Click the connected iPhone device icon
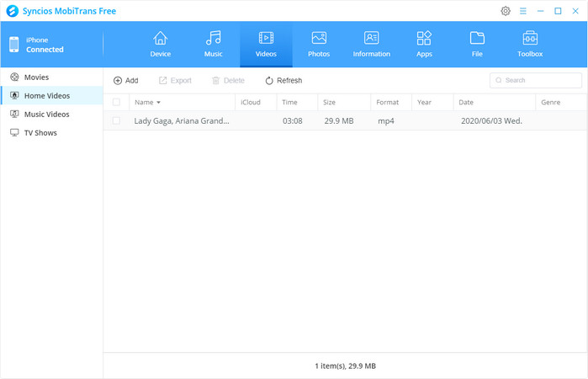 (13, 45)
